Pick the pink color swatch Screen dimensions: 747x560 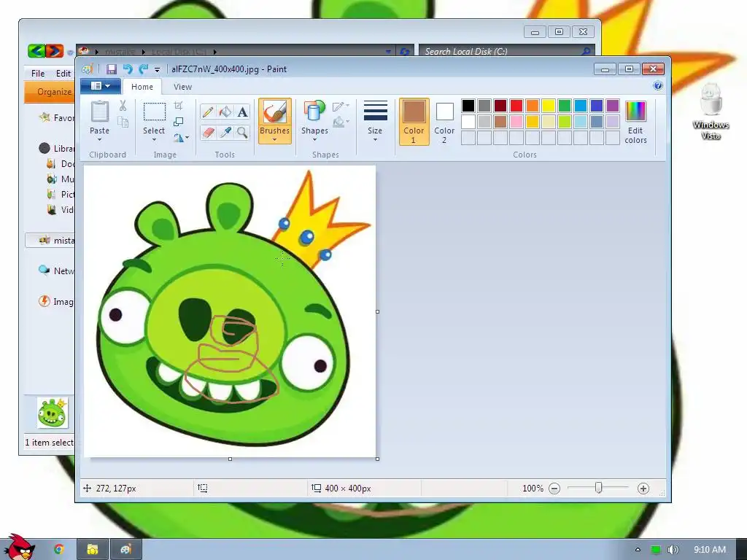516,122
